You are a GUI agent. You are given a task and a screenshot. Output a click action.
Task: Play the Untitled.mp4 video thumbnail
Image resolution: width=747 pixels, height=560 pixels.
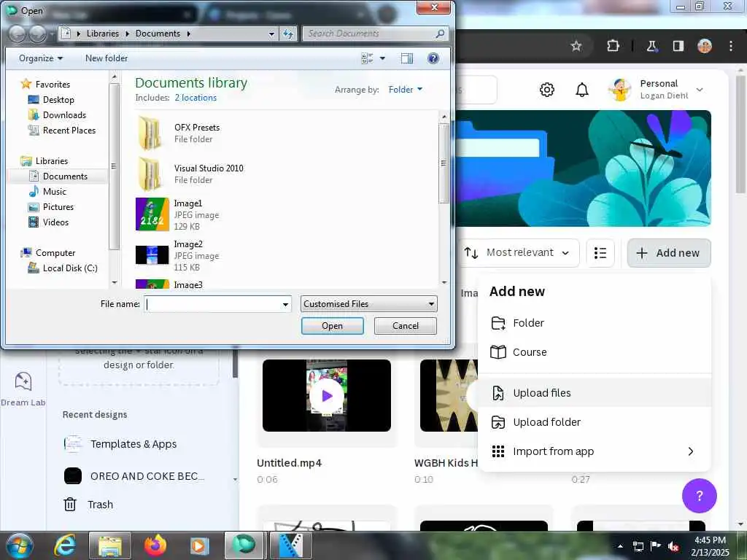tap(327, 396)
